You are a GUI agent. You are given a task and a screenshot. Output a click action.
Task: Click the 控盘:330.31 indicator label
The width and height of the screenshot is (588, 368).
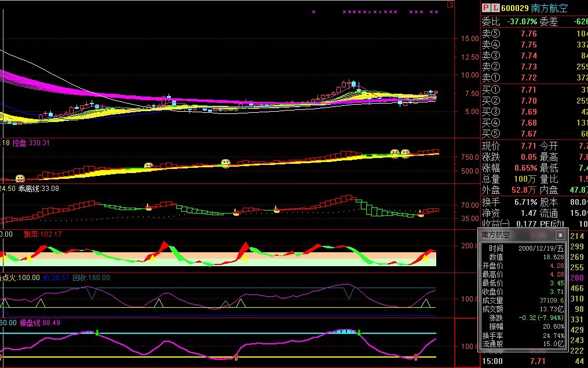click(x=31, y=143)
